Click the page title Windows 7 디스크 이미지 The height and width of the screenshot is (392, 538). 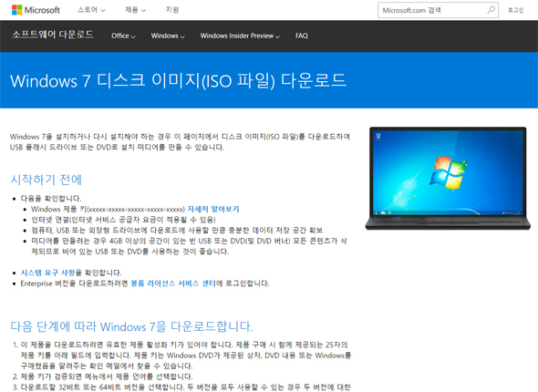point(178,81)
